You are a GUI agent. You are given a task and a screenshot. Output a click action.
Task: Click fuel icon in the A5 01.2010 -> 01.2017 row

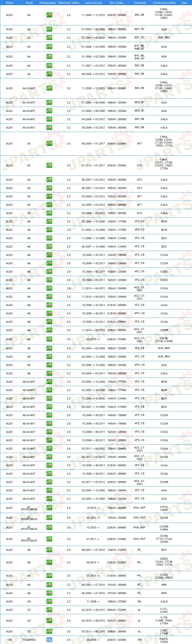click(x=49, y=165)
